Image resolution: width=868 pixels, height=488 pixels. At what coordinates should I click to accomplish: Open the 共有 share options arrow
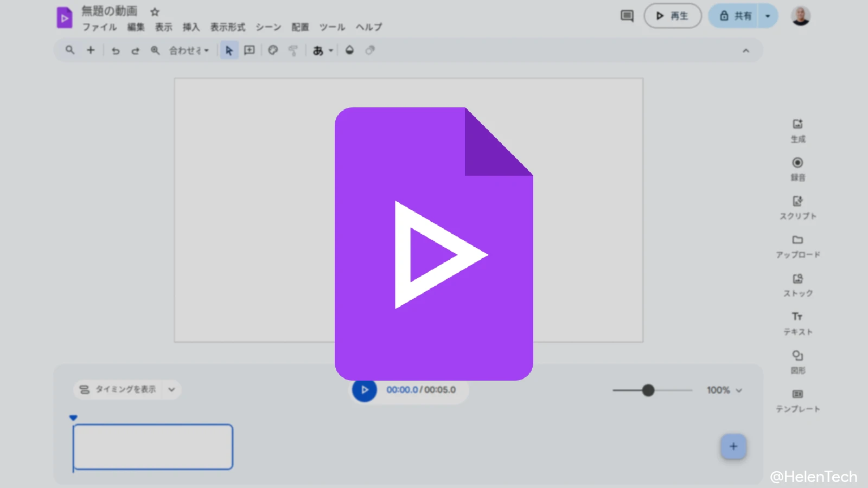click(768, 16)
